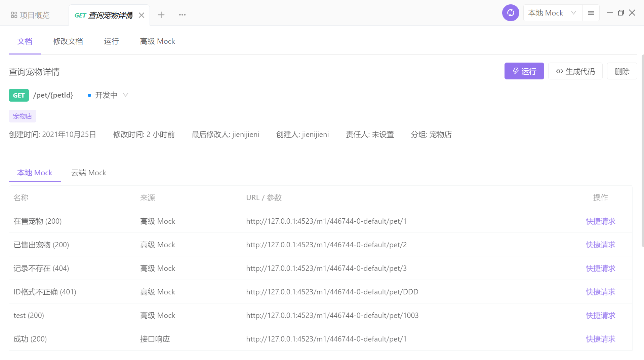Click 快捷请求 for ID格式不正确 row
Screen dimensions: 644x360
(x=600, y=292)
